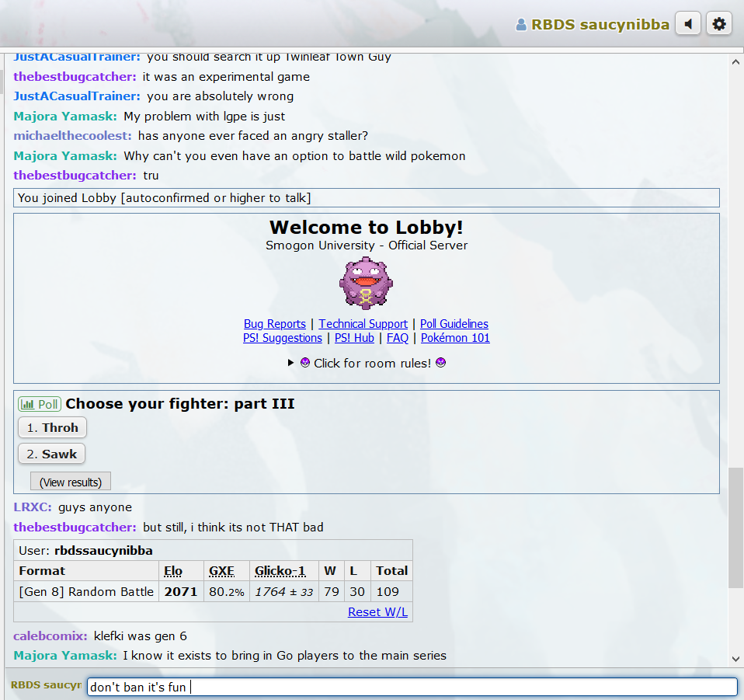Open the PS! Hub link
Image resolution: width=744 pixels, height=700 pixels.
pos(354,338)
